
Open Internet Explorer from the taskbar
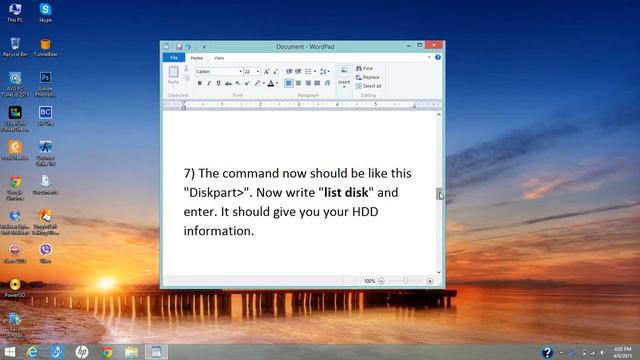(32, 352)
